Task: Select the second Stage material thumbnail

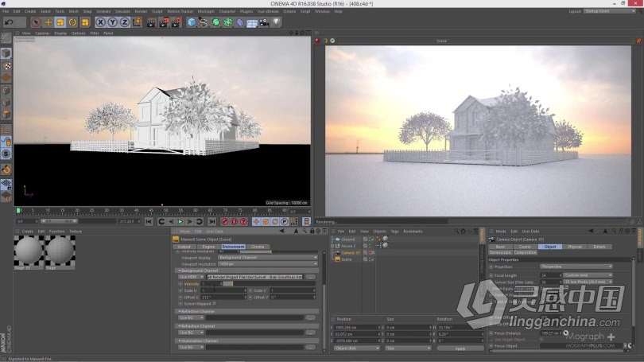Action: [60, 251]
